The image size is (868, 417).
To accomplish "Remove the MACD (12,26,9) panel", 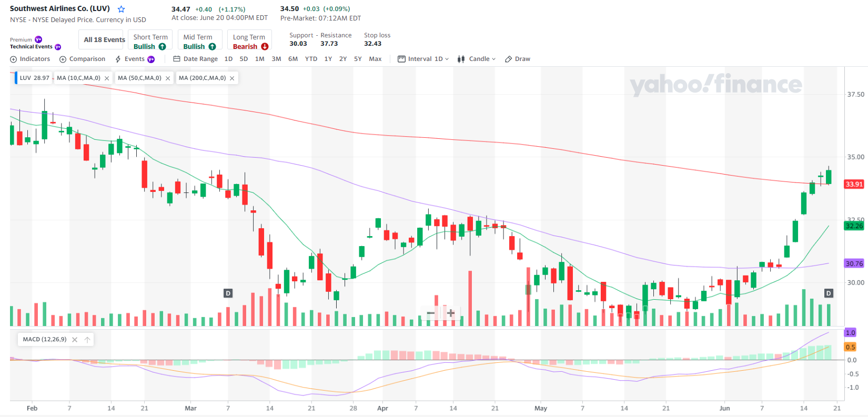I will (75, 340).
